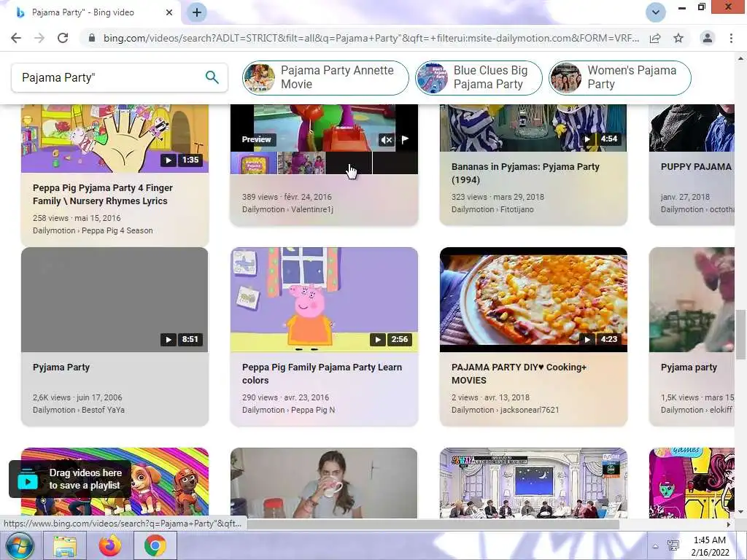Share this page via share icon

655,38
